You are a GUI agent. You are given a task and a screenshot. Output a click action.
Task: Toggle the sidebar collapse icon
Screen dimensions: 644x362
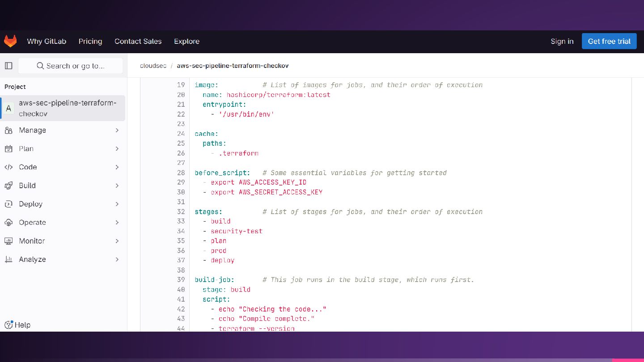coord(8,66)
